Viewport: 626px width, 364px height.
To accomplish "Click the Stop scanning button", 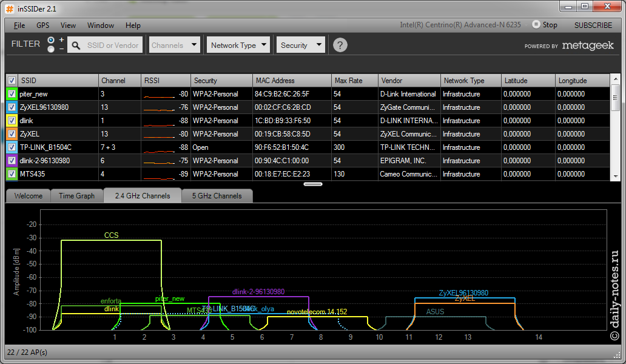I will pos(544,25).
